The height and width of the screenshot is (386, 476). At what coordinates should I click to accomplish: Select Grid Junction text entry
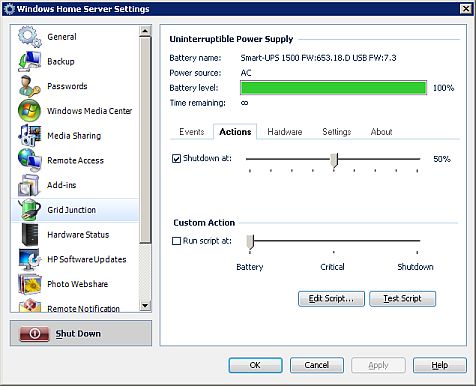pyautogui.click(x=72, y=210)
